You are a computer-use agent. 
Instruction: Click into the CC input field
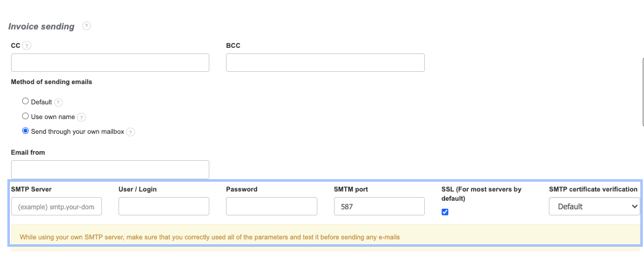pyautogui.click(x=110, y=63)
